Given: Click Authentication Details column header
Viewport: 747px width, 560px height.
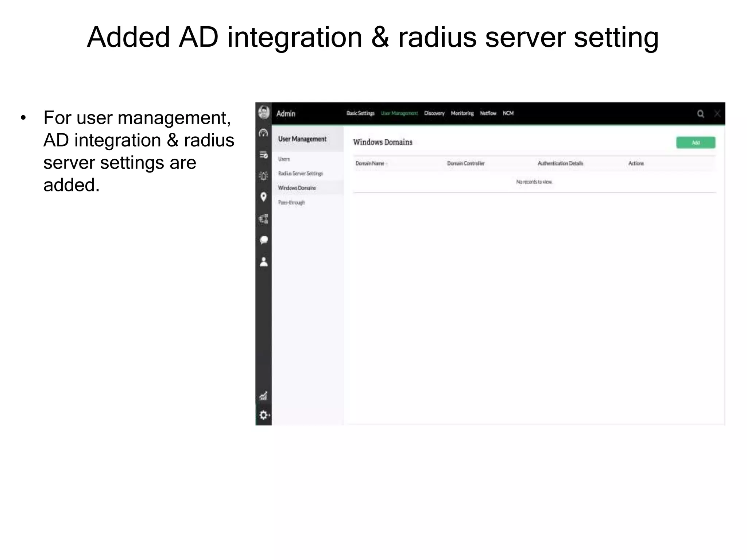Looking at the screenshot, I should [x=560, y=163].
